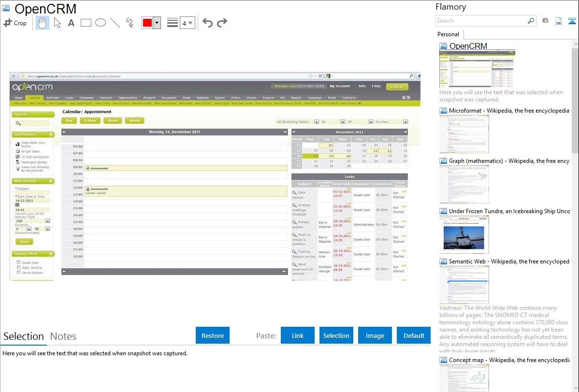
Task: Select the Crop tool
Action: (x=15, y=23)
